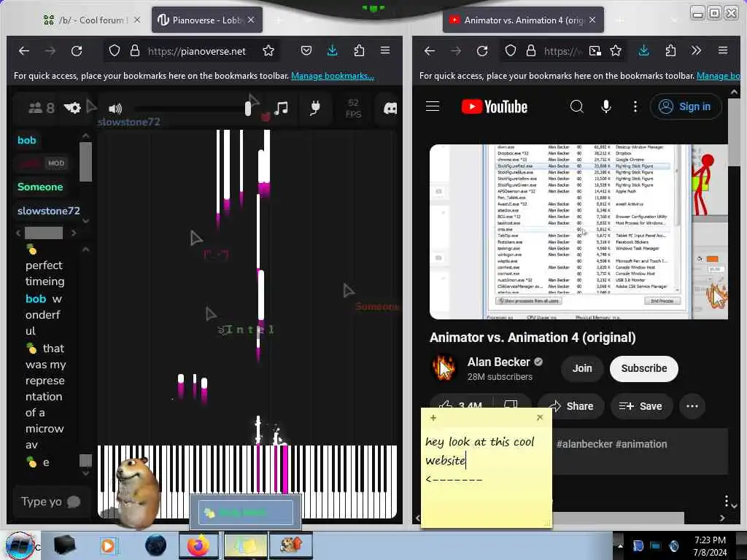The image size is (747, 560).
Task: Open the Alan Becker channel avatar
Action: 444,368
